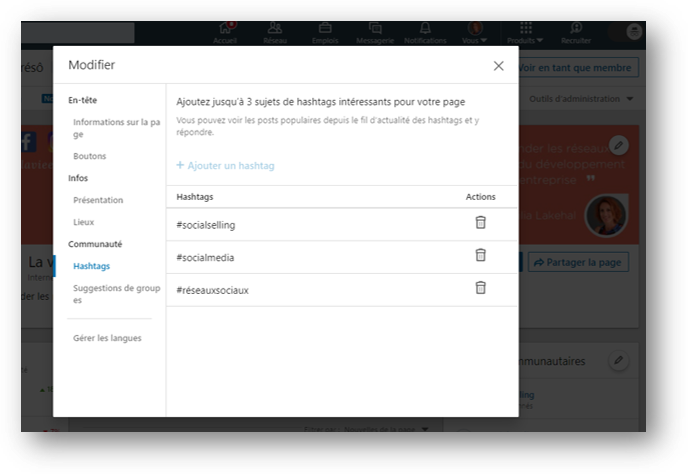Click the #socialselling hashtag text
Viewport: 688px width, 474px height.
(x=206, y=225)
